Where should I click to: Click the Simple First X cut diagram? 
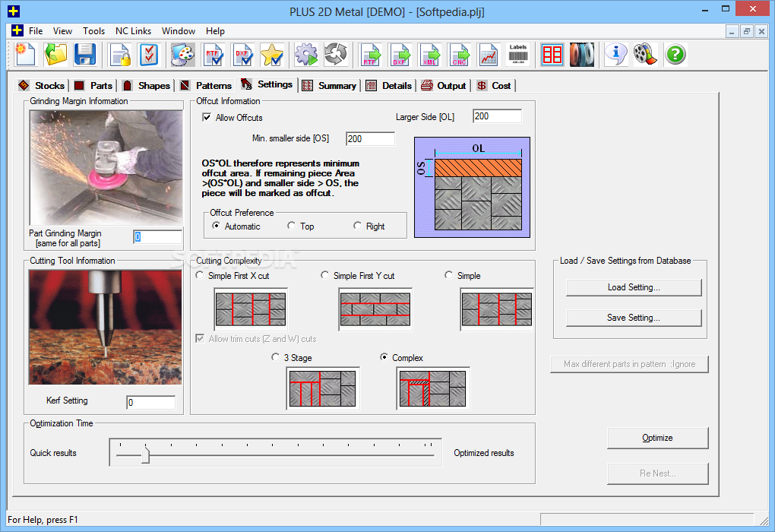click(x=251, y=309)
